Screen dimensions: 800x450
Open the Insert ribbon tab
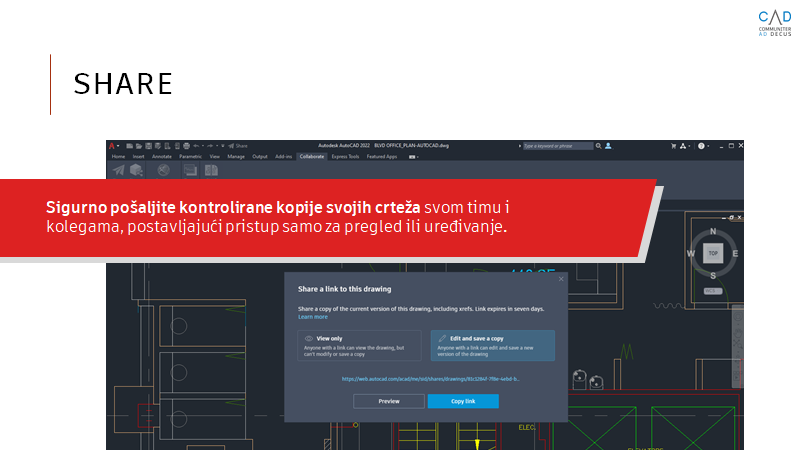pos(138,157)
